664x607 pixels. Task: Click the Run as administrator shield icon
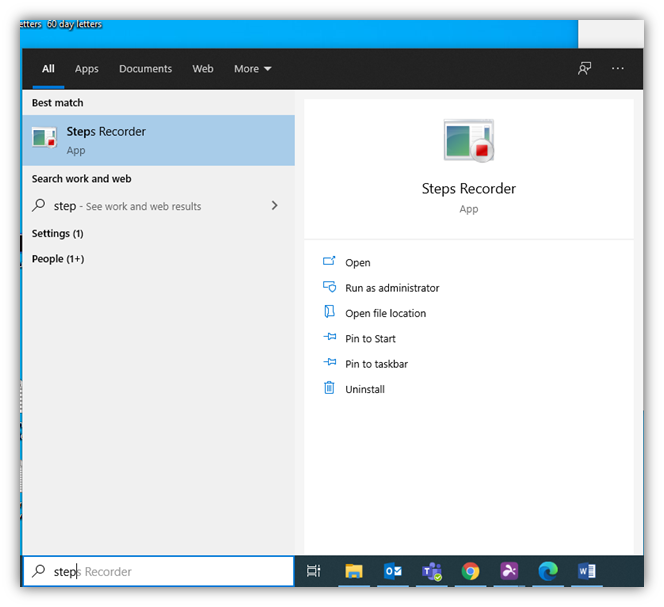click(x=329, y=287)
